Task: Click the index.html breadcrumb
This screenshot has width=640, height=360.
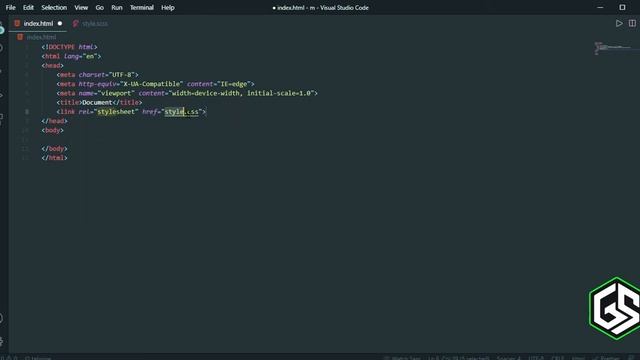Action: tap(41, 37)
